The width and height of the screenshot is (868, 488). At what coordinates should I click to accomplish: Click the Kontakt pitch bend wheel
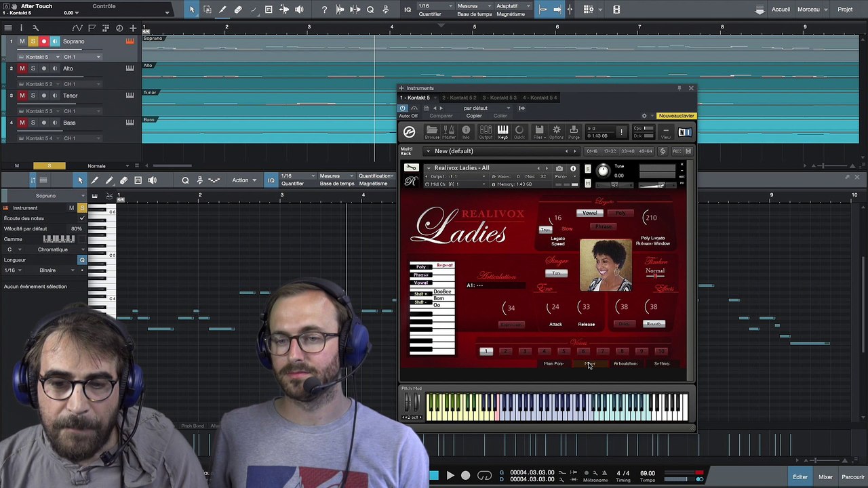408,403
